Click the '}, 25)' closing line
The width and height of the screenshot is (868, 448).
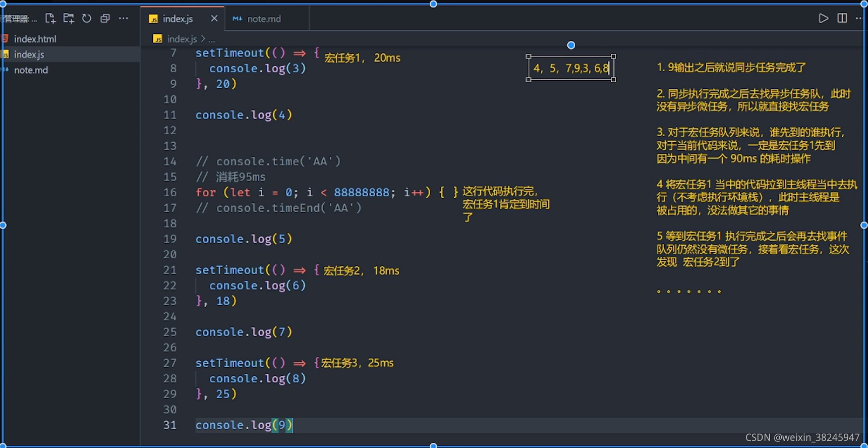click(x=216, y=394)
